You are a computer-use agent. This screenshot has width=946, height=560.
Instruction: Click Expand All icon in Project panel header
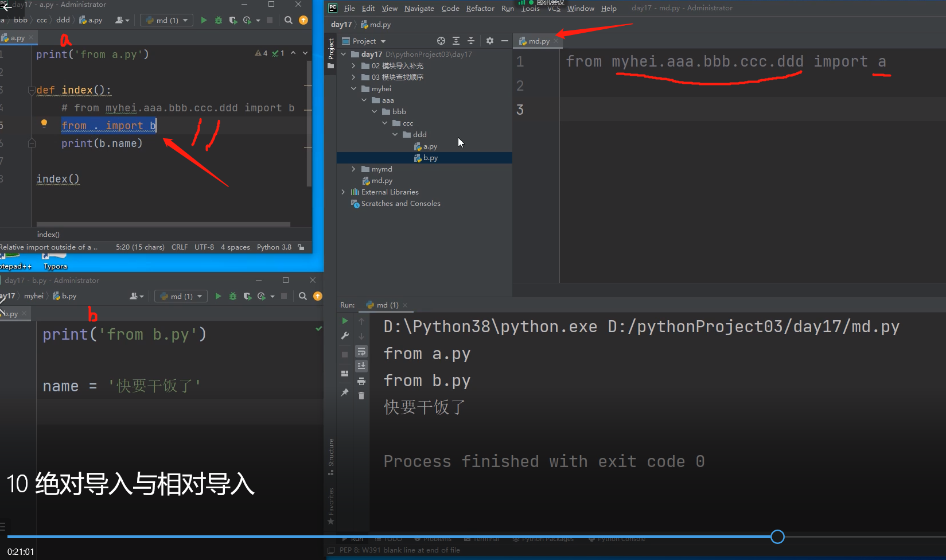point(456,41)
